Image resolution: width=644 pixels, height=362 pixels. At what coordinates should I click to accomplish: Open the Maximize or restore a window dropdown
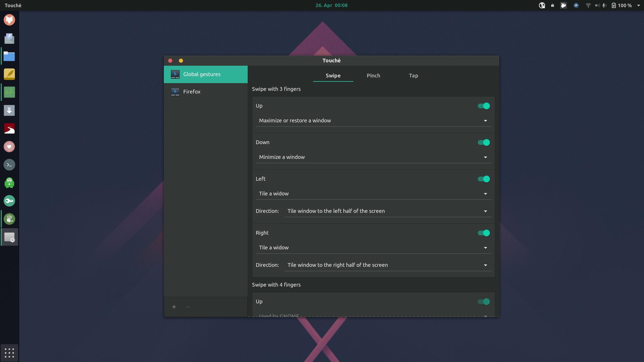click(373, 121)
